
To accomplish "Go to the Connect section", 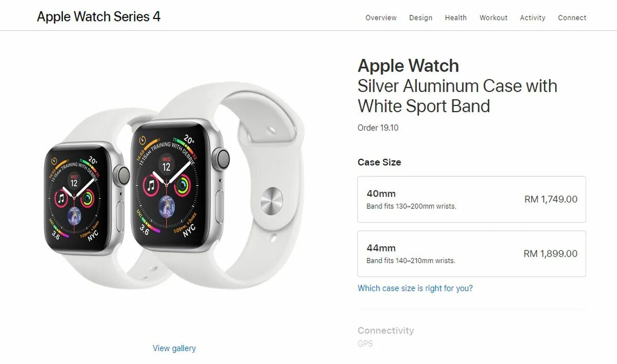I will pyautogui.click(x=572, y=17).
